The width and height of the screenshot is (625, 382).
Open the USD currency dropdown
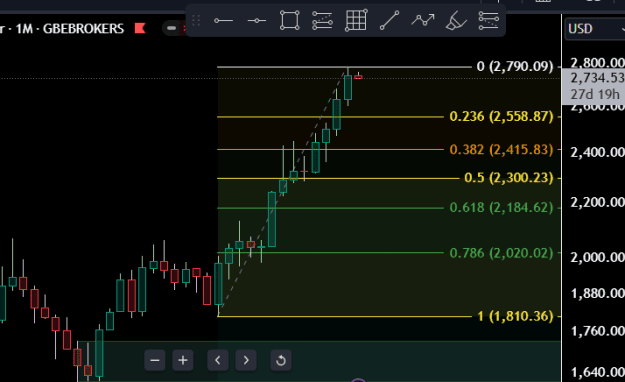(595, 29)
